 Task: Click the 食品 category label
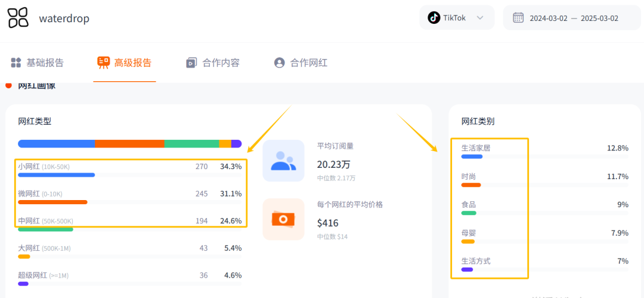tap(469, 205)
